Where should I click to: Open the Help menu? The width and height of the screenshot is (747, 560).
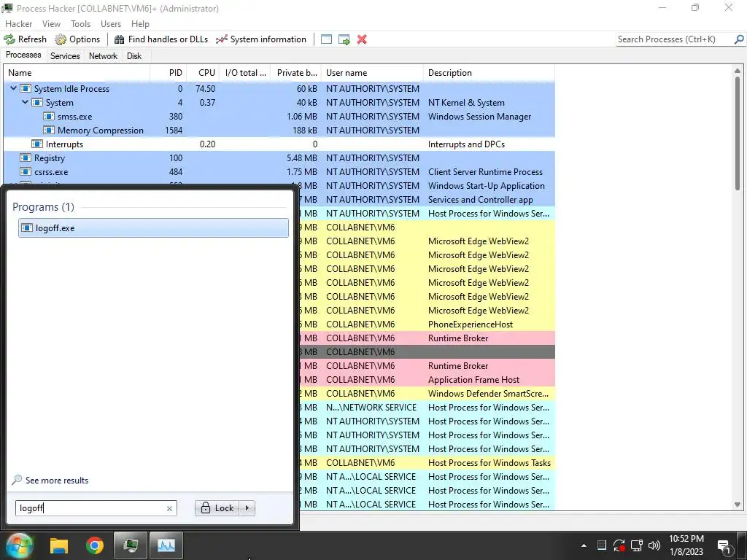click(x=140, y=24)
